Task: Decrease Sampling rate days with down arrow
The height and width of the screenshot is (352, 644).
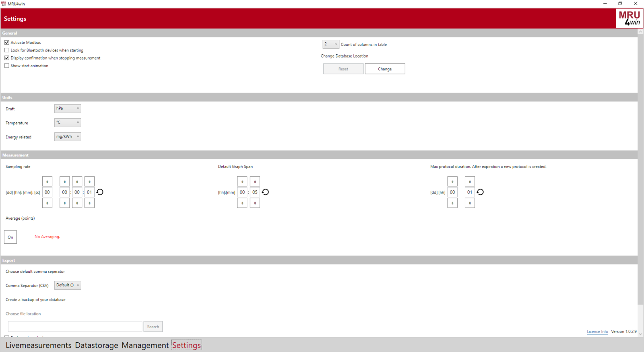Action: tap(47, 203)
